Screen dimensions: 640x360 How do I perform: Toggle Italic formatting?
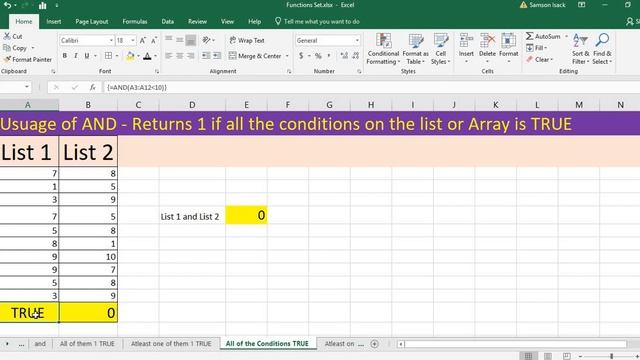point(76,56)
